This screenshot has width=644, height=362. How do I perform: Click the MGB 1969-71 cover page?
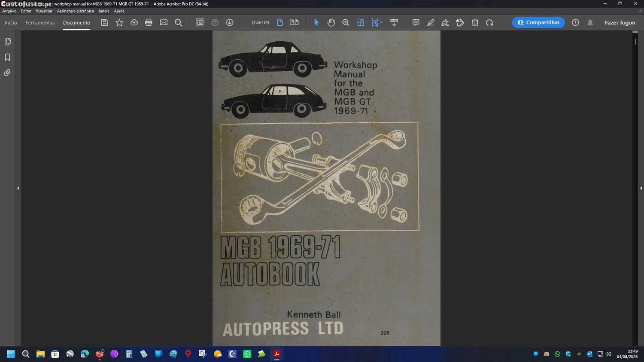[326, 188]
